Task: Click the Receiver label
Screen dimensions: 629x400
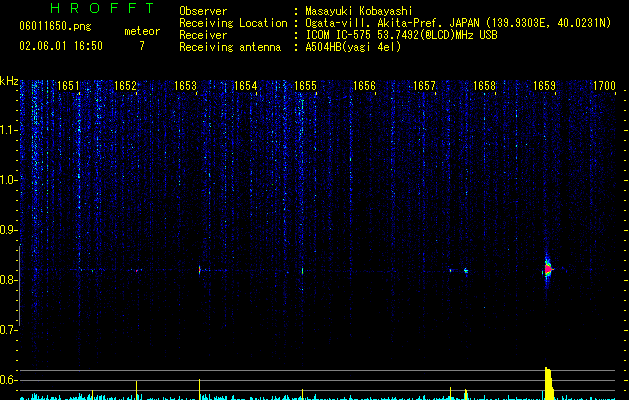Action: [x=203, y=35]
